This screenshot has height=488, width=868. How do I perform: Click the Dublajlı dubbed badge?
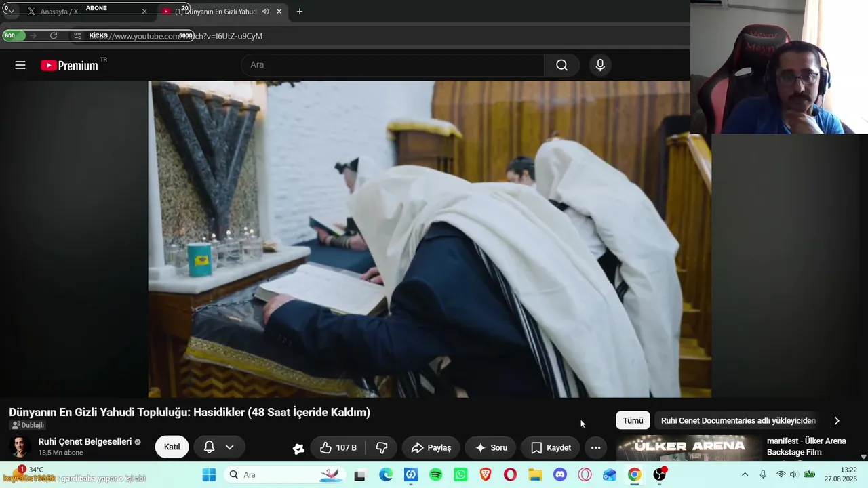coord(28,426)
